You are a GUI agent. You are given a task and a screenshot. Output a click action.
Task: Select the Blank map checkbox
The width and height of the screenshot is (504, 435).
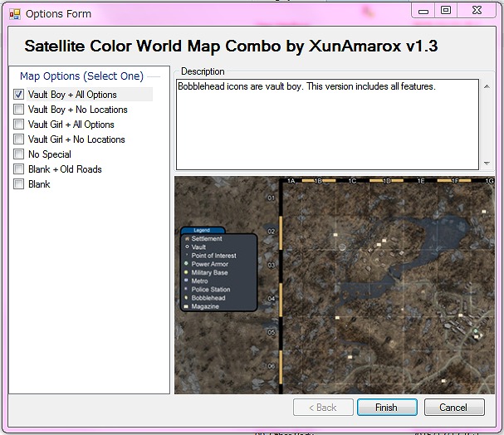[x=18, y=184]
